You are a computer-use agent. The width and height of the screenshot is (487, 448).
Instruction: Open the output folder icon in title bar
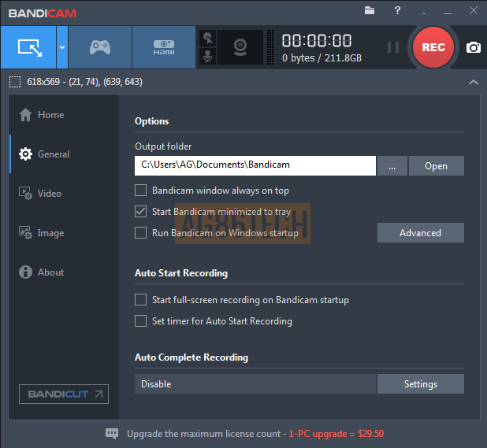pos(370,10)
